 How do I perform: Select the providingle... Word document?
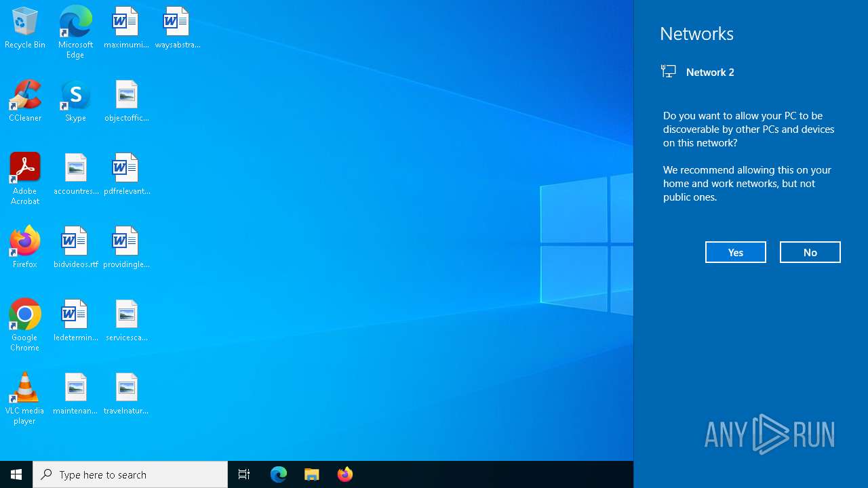coord(126,247)
